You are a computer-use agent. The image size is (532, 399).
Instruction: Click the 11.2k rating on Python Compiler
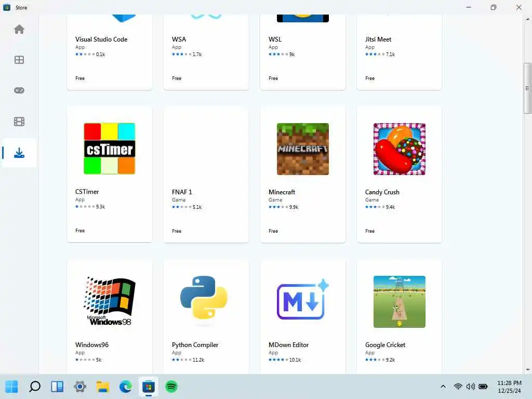198,360
